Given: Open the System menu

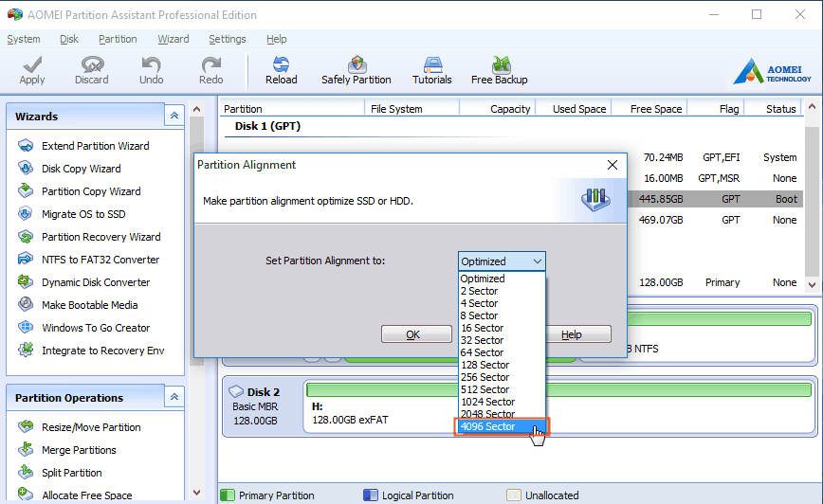Looking at the screenshot, I should tap(24, 39).
